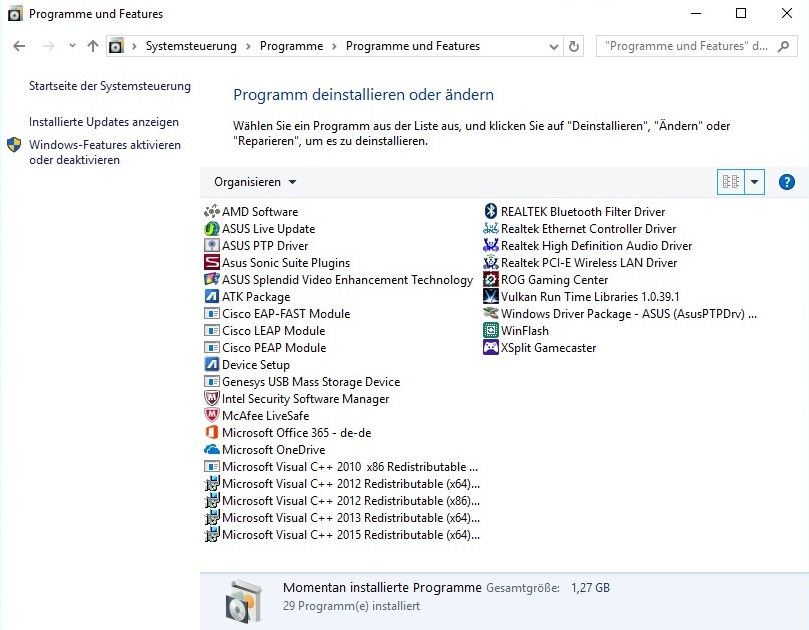Click the Vulkan Run Time Libraries icon
This screenshot has height=630, width=809.
point(491,297)
